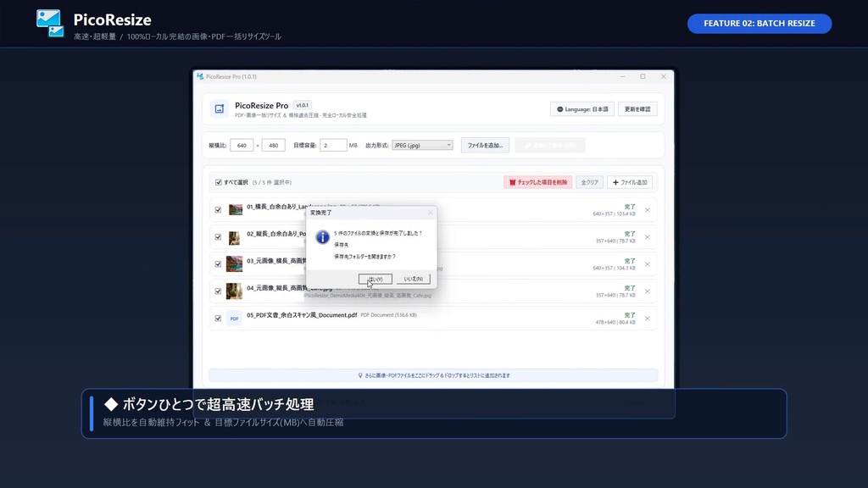Uncheck the 05_PDF文書 file checkbox

(218, 319)
